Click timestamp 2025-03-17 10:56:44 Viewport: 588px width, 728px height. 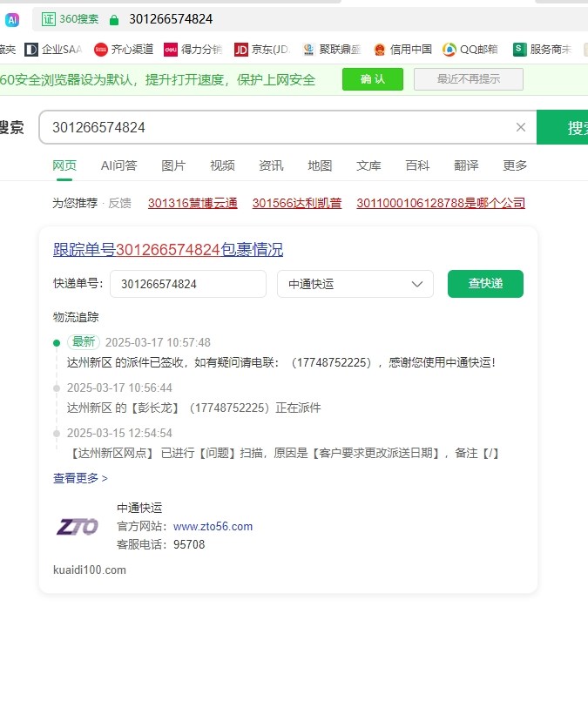(x=119, y=388)
